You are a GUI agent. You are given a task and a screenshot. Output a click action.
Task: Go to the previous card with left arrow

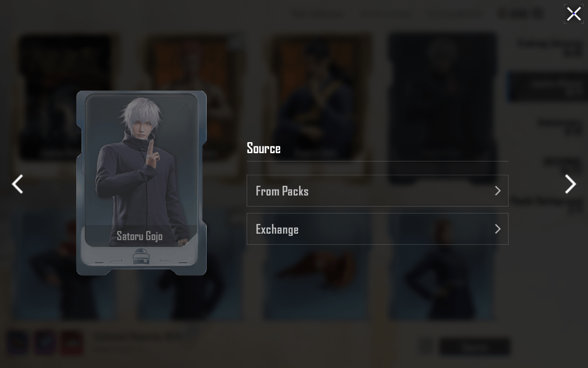pos(17,184)
